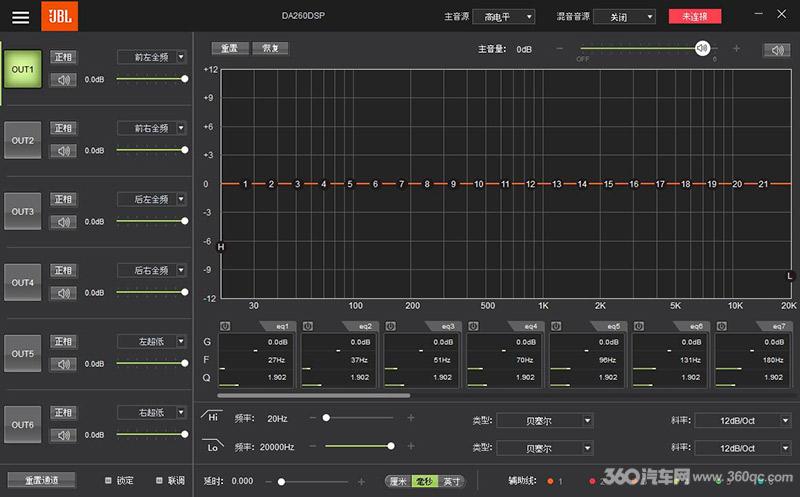Toggle the eq1 band power icon

pyautogui.click(x=225, y=326)
